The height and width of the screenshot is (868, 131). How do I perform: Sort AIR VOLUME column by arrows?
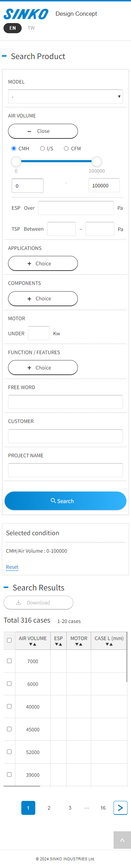point(33,644)
